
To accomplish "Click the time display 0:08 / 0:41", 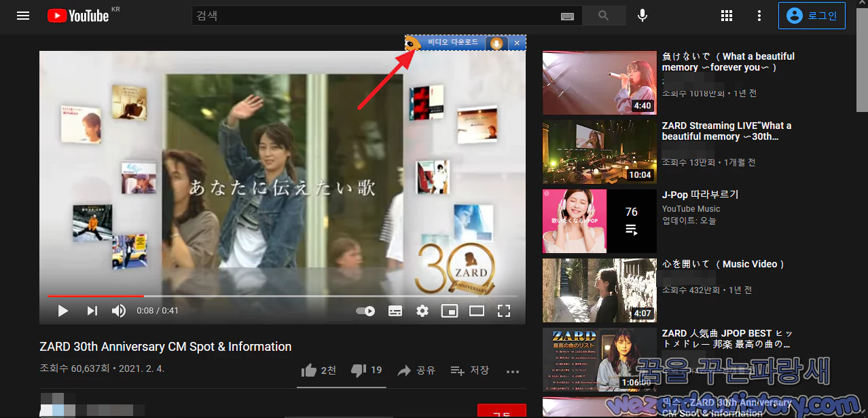I will click(x=158, y=311).
